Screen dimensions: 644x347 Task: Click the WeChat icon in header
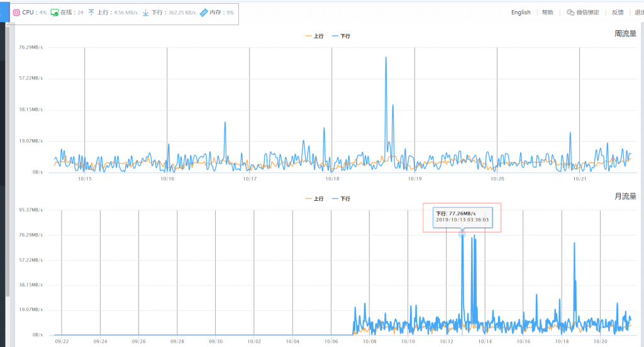(570, 13)
